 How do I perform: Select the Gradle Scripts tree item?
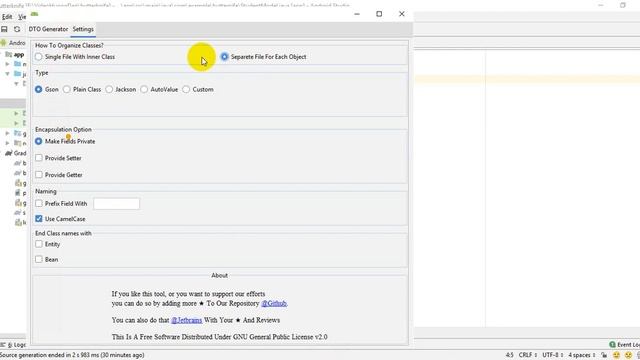coord(16,153)
